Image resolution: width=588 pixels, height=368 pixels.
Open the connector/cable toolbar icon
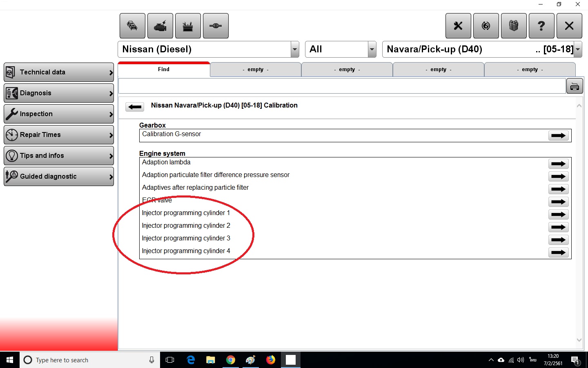216,26
